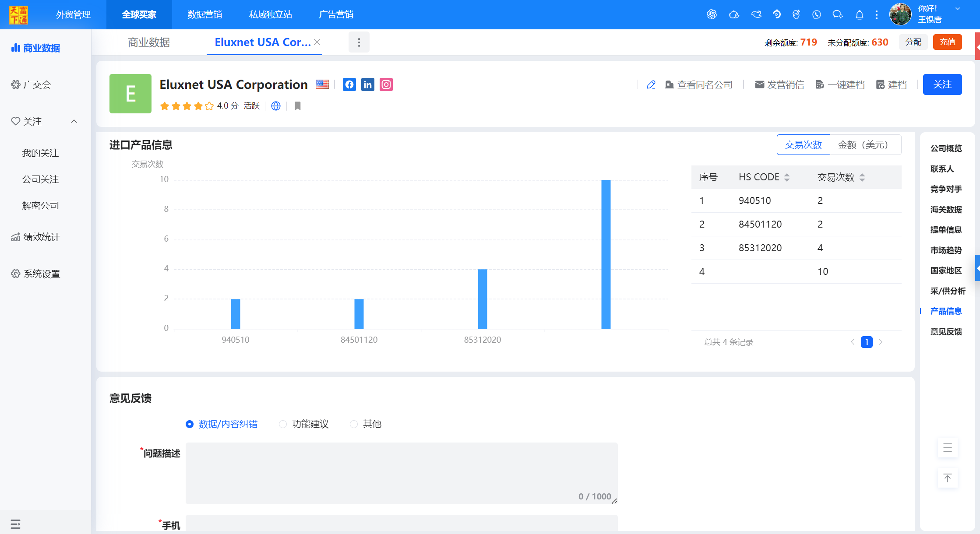Open the 外贸管理 top menu

(74, 14)
